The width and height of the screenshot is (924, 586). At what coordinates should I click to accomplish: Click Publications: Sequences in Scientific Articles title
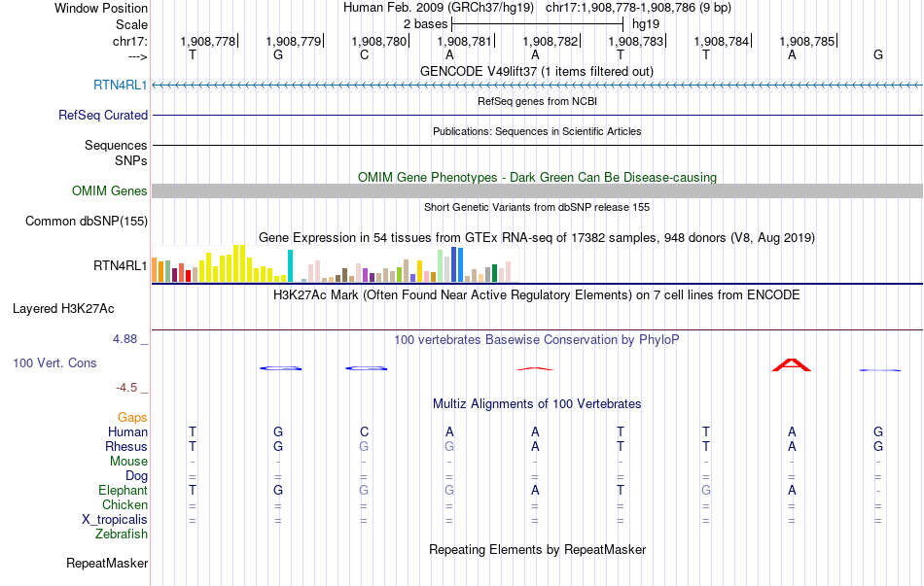coord(537,131)
